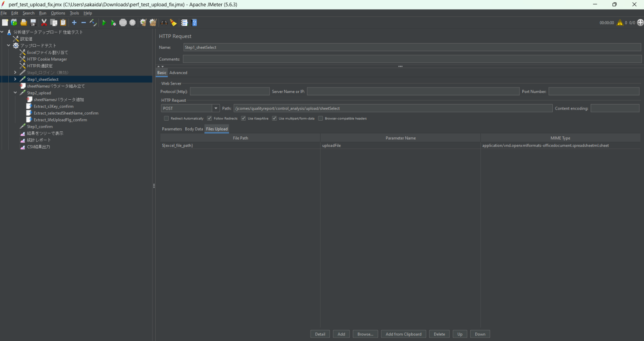
Task: Click the Browse... button
Action: tap(365, 334)
